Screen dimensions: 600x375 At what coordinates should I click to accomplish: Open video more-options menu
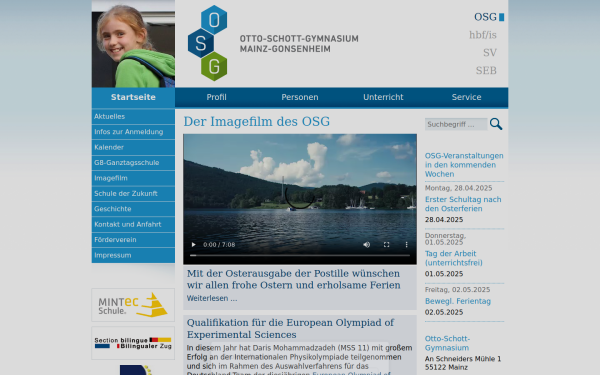pyautogui.click(x=406, y=245)
